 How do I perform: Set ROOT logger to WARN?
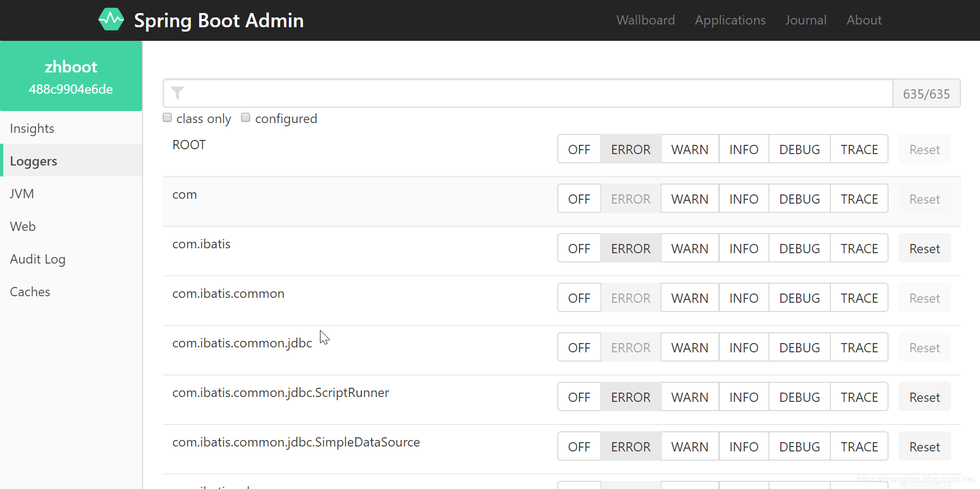tap(690, 149)
